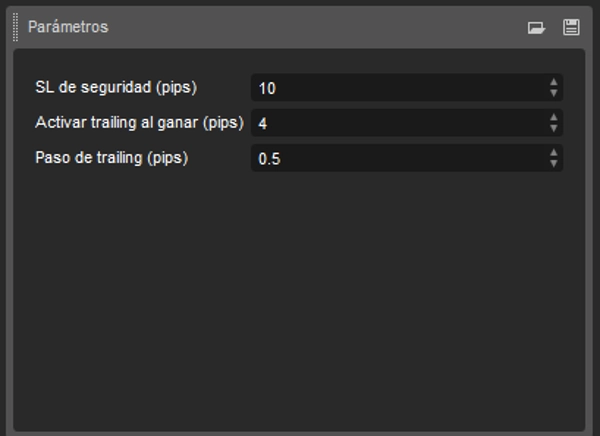Image resolution: width=600 pixels, height=436 pixels.
Task: Click the save parameters floppy disk icon
Action: (571, 28)
